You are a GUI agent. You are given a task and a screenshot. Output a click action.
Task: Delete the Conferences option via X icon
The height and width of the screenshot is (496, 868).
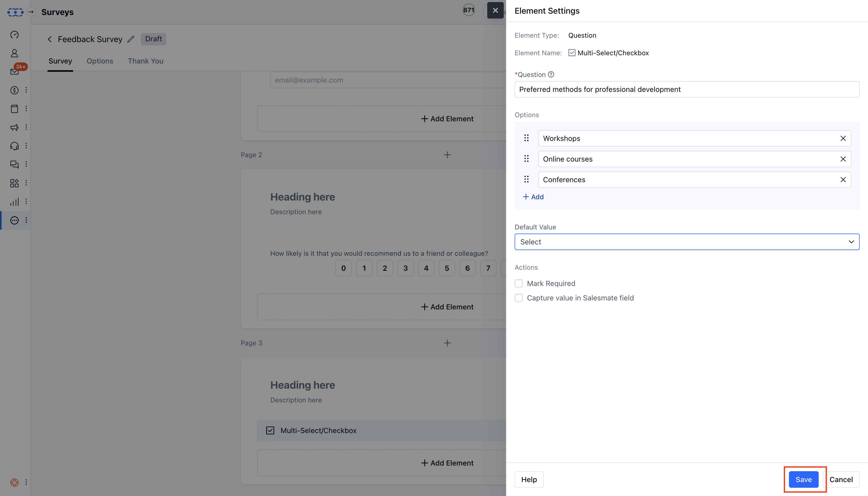(843, 180)
